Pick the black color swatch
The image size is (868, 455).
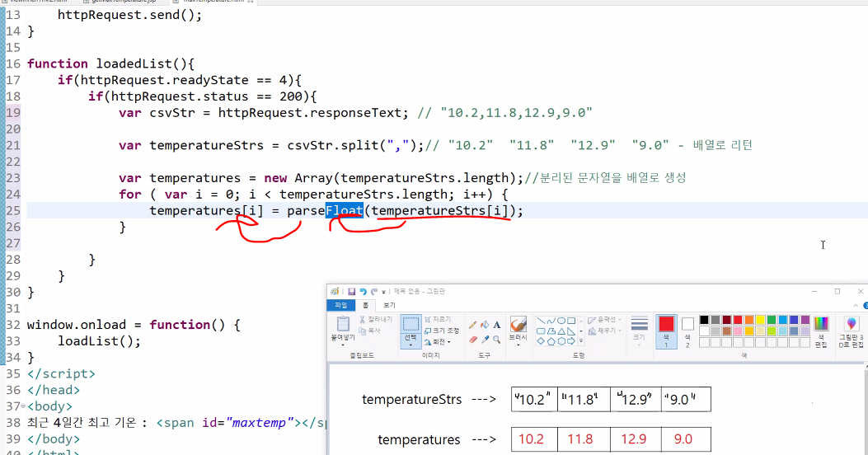point(704,320)
